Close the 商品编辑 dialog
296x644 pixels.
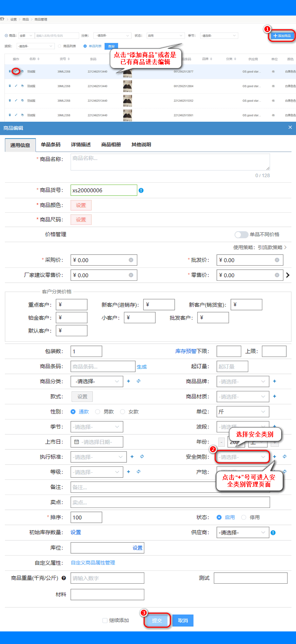click(290, 127)
